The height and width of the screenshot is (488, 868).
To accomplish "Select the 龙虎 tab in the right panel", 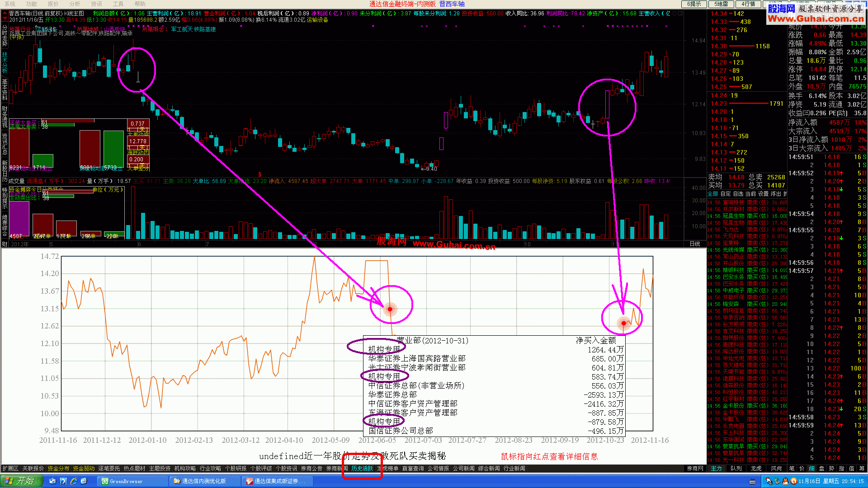I will 756,469.
